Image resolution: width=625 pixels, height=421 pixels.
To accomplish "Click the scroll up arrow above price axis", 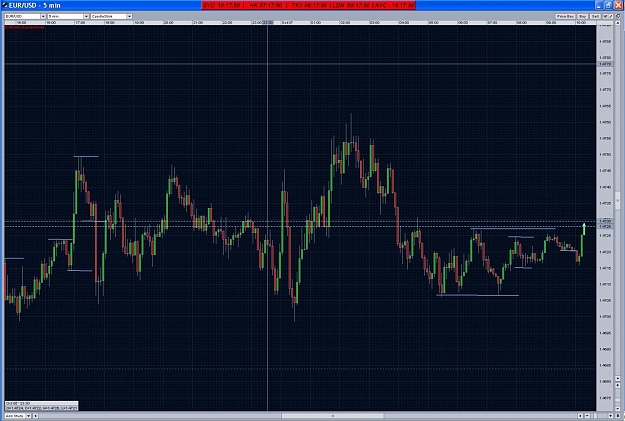I will (618, 23).
